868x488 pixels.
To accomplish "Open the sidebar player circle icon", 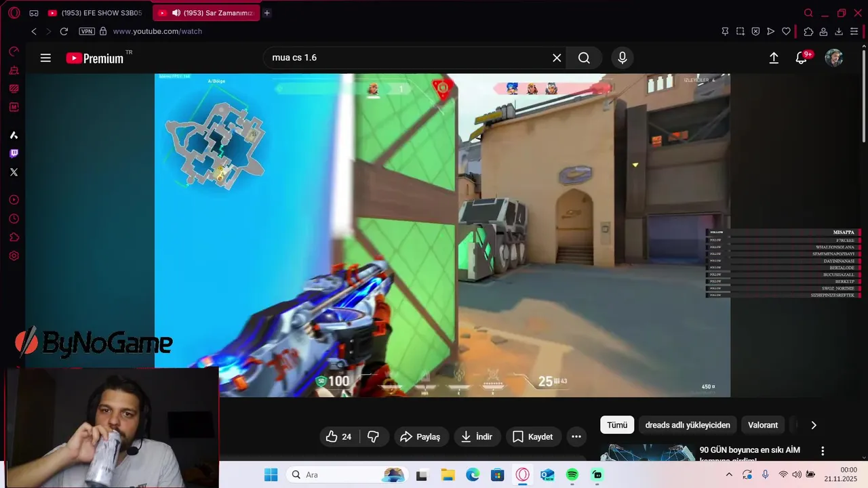I will tap(14, 200).
